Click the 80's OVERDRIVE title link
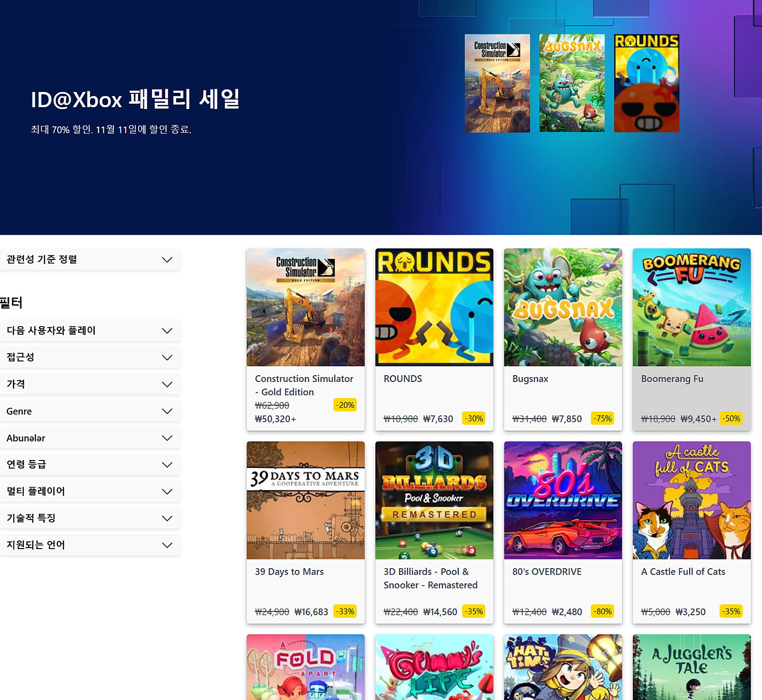The image size is (762, 700). click(547, 571)
